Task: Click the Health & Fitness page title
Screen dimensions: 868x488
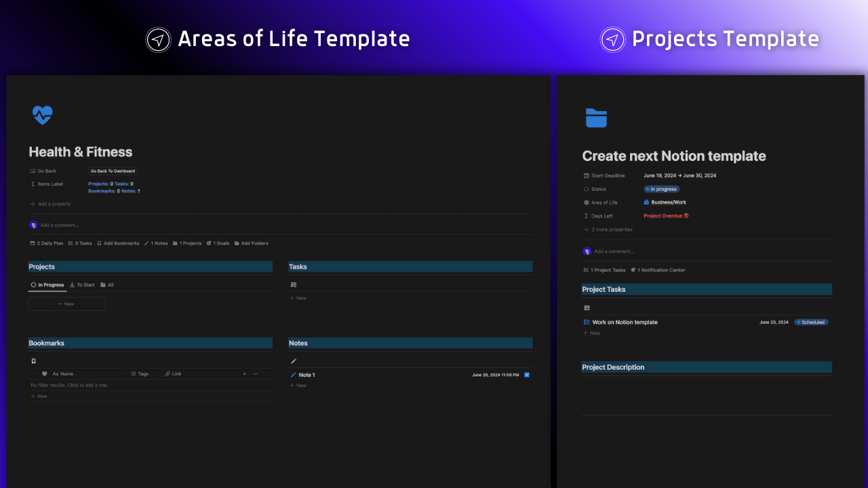Action: point(81,152)
